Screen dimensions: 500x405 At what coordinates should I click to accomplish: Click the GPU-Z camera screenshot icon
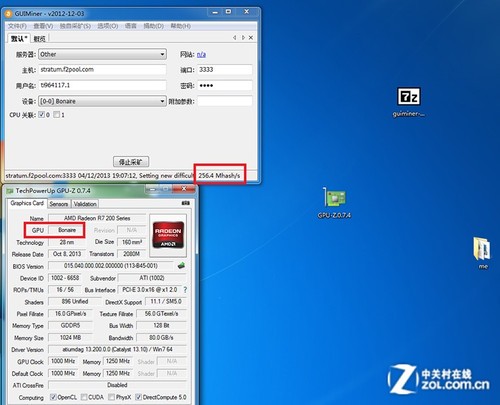185,203
